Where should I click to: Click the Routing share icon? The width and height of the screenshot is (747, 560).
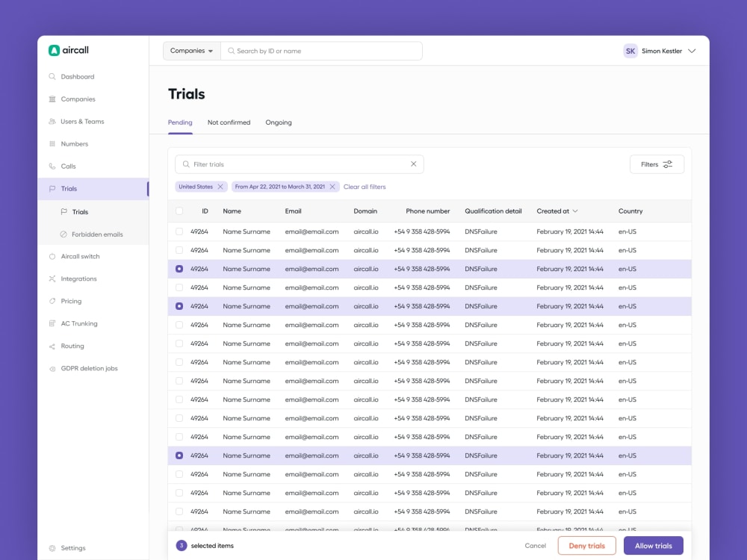tap(52, 346)
